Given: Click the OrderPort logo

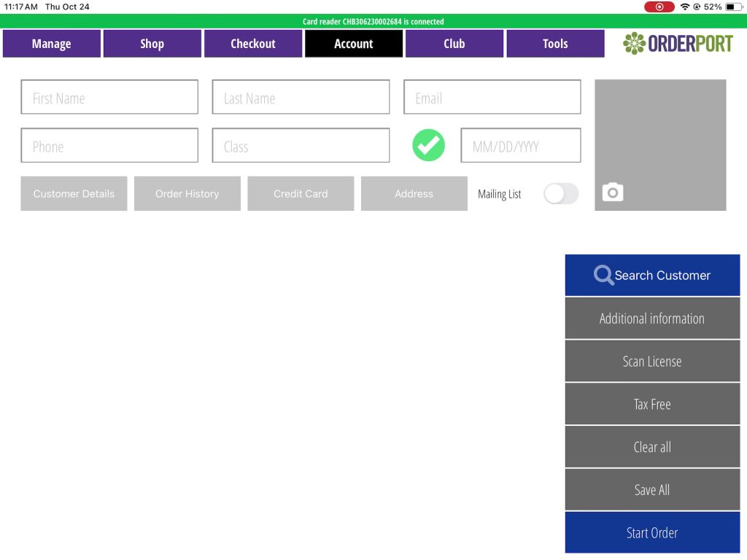Looking at the screenshot, I should click(x=678, y=44).
